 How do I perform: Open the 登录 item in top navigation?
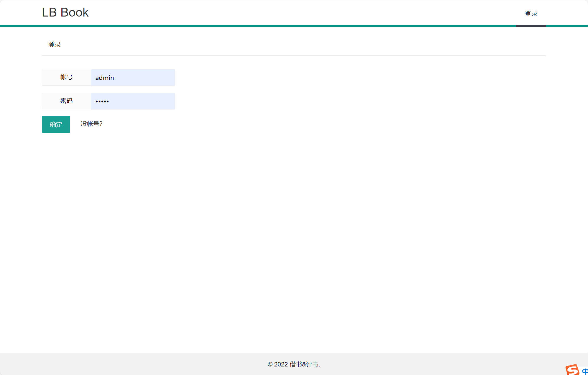531,14
